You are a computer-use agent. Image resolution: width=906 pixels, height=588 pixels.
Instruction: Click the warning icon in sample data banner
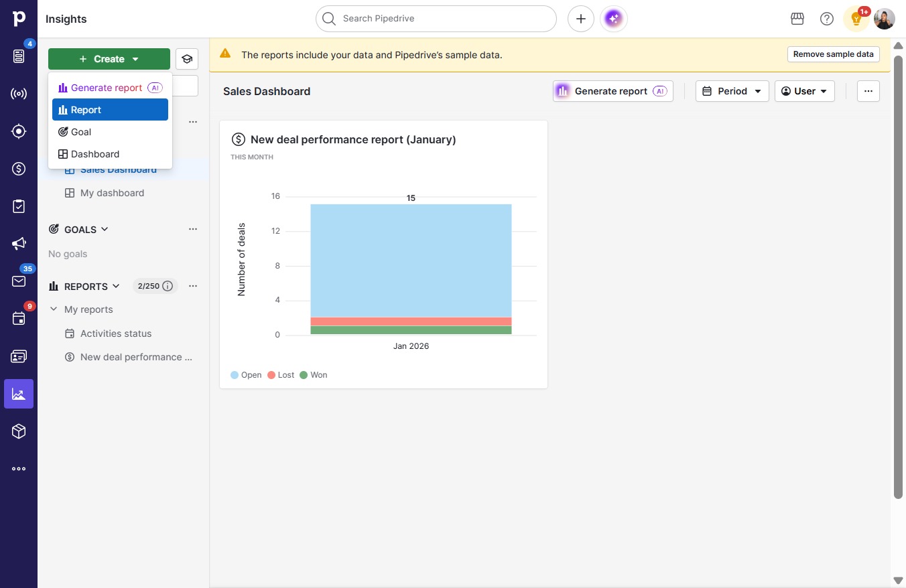(x=225, y=54)
